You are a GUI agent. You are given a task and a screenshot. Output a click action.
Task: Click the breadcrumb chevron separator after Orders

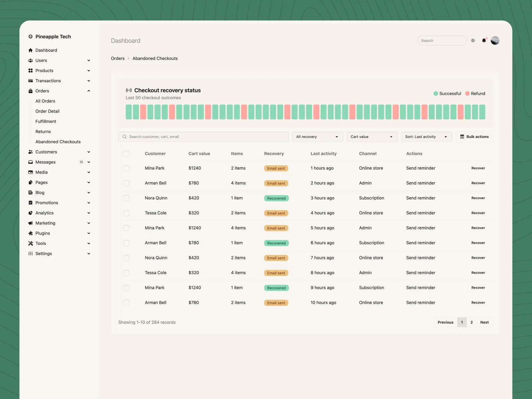pyautogui.click(x=128, y=59)
